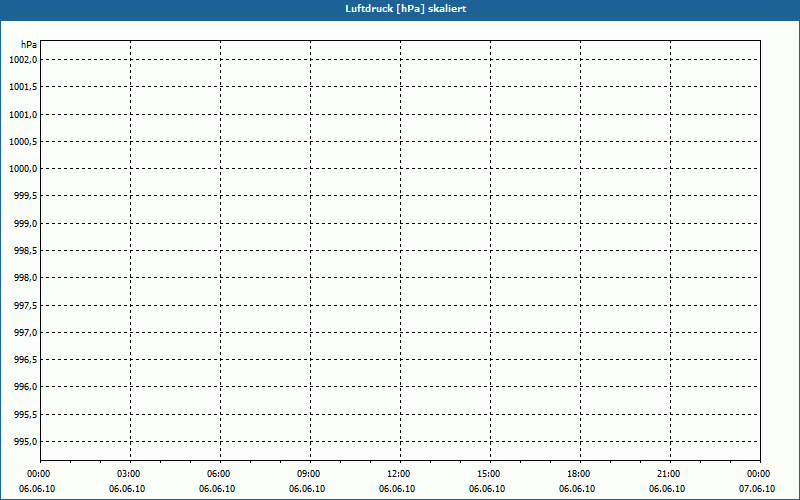
Task: Select the 995,0 y-axis label
Action: 25,441
